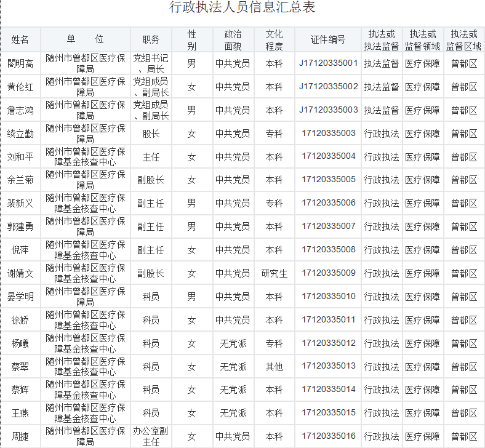Select the name cell 裴新义
This screenshot has width=485, height=448.
pyautogui.click(x=20, y=204)
